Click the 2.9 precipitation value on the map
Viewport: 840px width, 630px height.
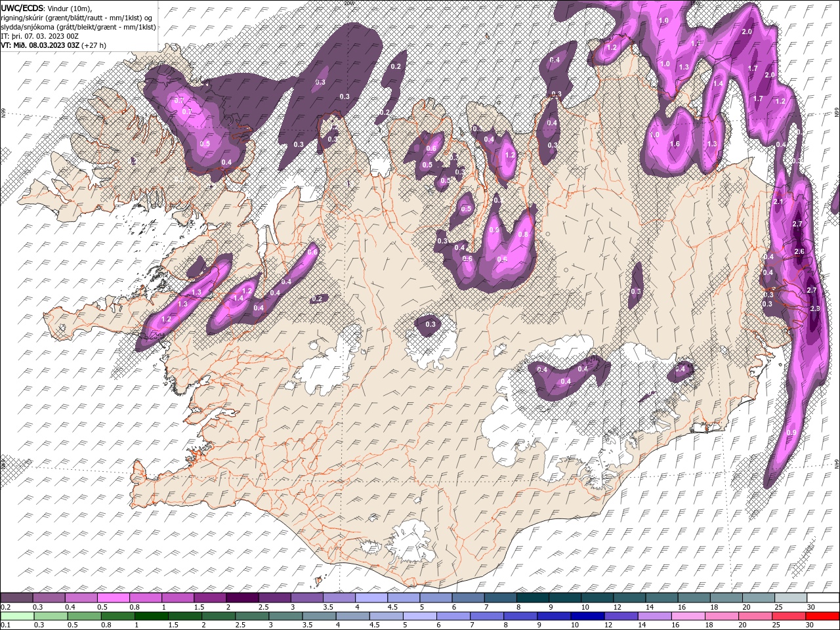pyautogui.click(x=815, y=308)
